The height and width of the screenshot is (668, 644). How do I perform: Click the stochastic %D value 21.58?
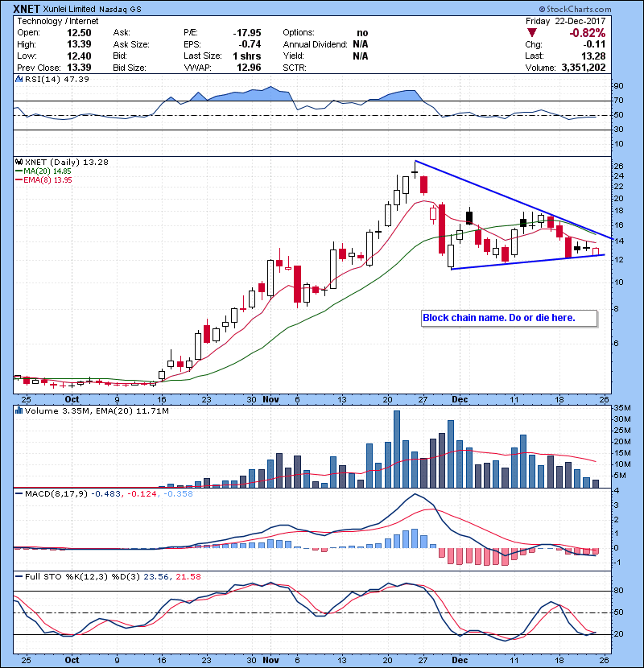188,576
